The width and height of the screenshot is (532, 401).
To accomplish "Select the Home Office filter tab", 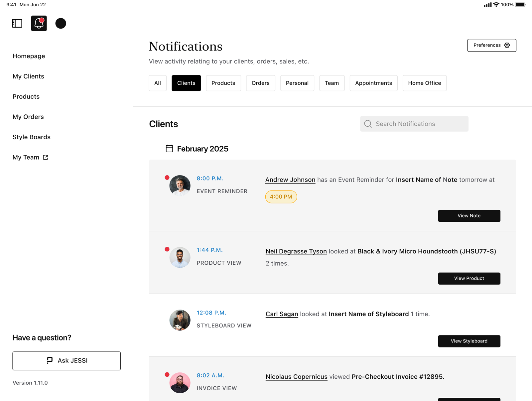I will tap(425, 83).
